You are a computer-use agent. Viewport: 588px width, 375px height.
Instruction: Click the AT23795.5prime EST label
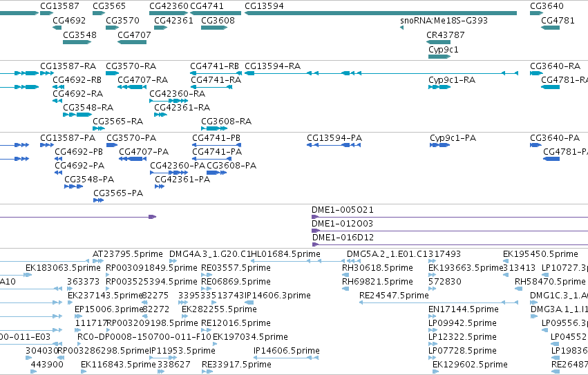(128, 254)
